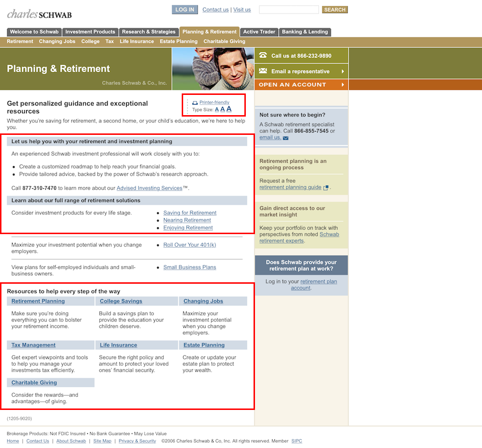482x448 pixels.
Task: Click the email us link in sidebar
Action: 270,137
